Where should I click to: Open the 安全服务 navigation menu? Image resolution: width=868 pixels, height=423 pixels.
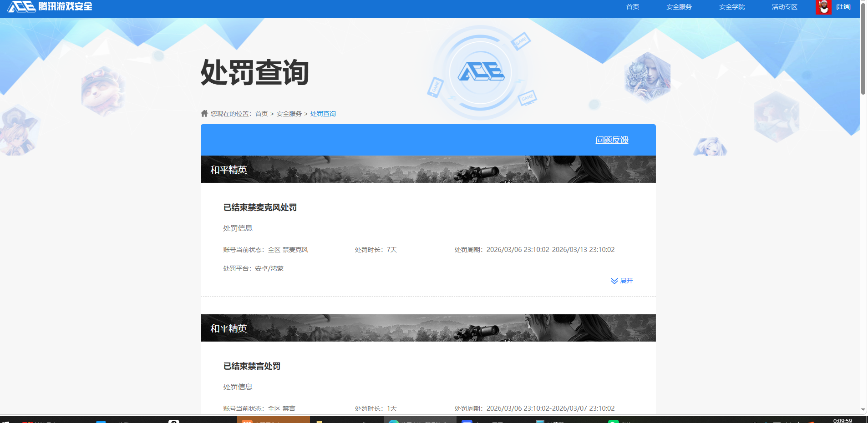tap(679, 7)
